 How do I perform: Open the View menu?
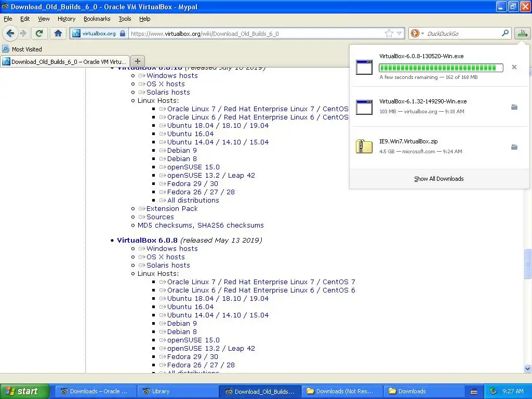[44, 19]
